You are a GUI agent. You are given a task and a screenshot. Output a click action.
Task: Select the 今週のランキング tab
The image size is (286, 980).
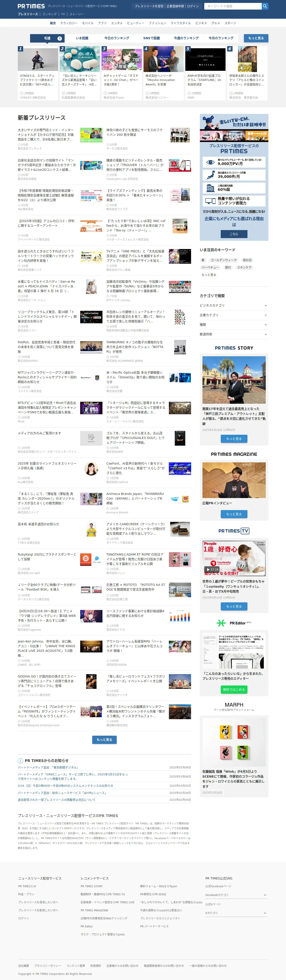(x=186, y=38)
